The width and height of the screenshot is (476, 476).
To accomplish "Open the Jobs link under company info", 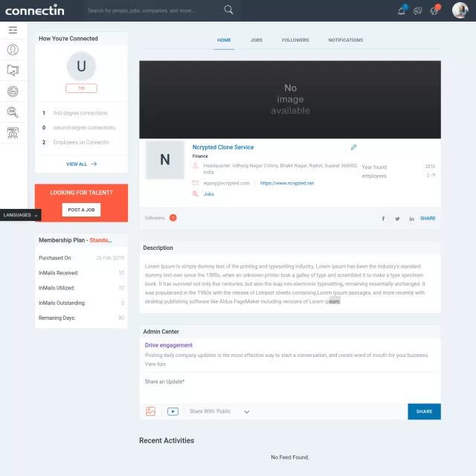I will 208,194.
